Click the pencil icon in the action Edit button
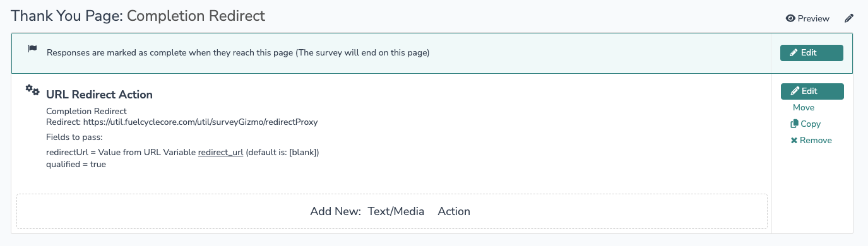 click(795, 91)
